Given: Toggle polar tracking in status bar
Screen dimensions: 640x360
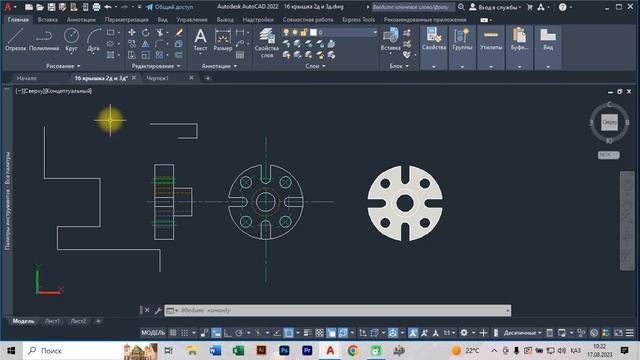Looking at the screenshot, I should pyautogui.click(x=239, y=333).
